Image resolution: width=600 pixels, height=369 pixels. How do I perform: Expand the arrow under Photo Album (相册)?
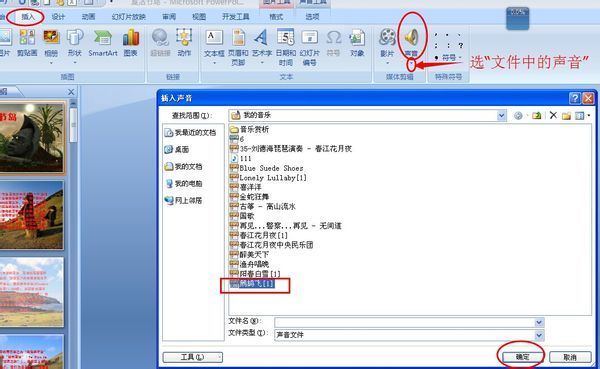[51, 62]
